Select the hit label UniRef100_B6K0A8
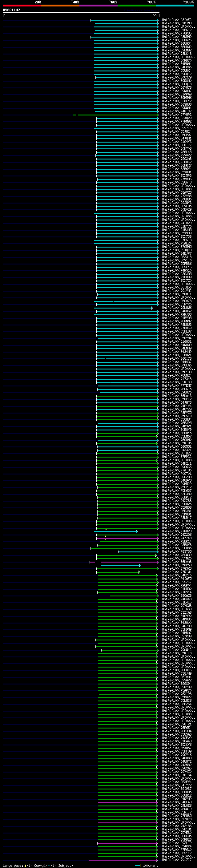197x868 pixels. pyautogui.click(x=177, y=562)
